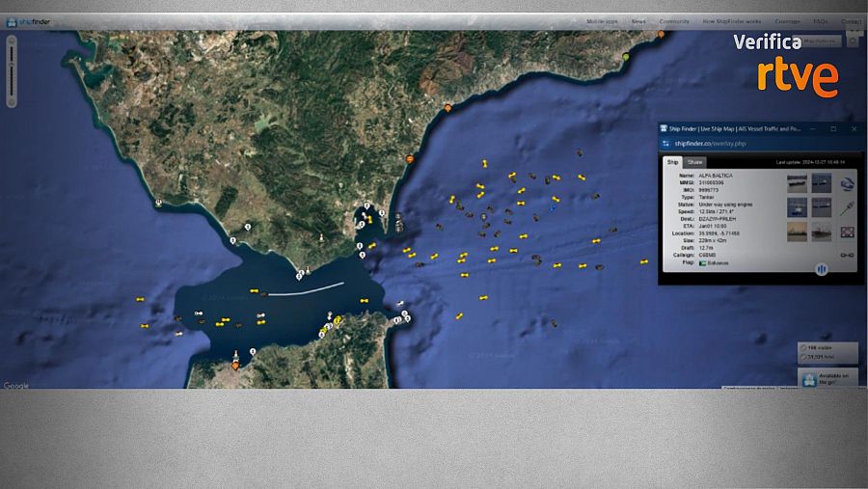Switch to the Ship tab in popup
This screenshot has width=868, height=489.
click(x=672, y=162)
